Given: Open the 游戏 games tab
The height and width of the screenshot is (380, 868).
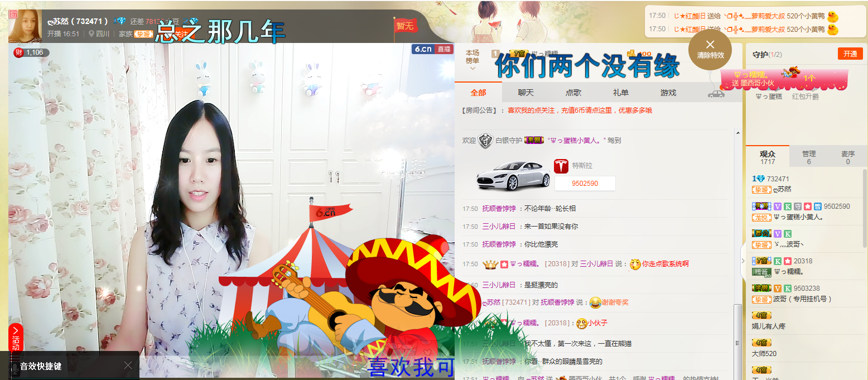Looking at the screenshot, I should coord(668,93).
